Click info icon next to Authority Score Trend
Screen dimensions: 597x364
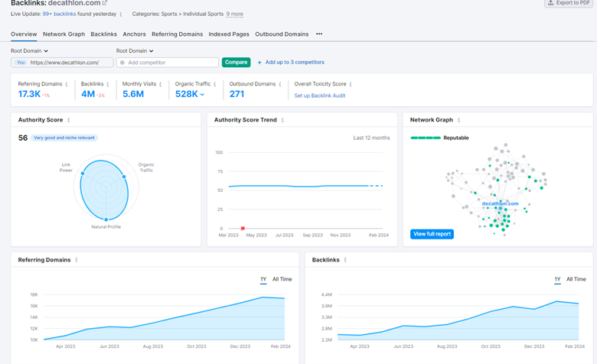click(x=283, y=120)
